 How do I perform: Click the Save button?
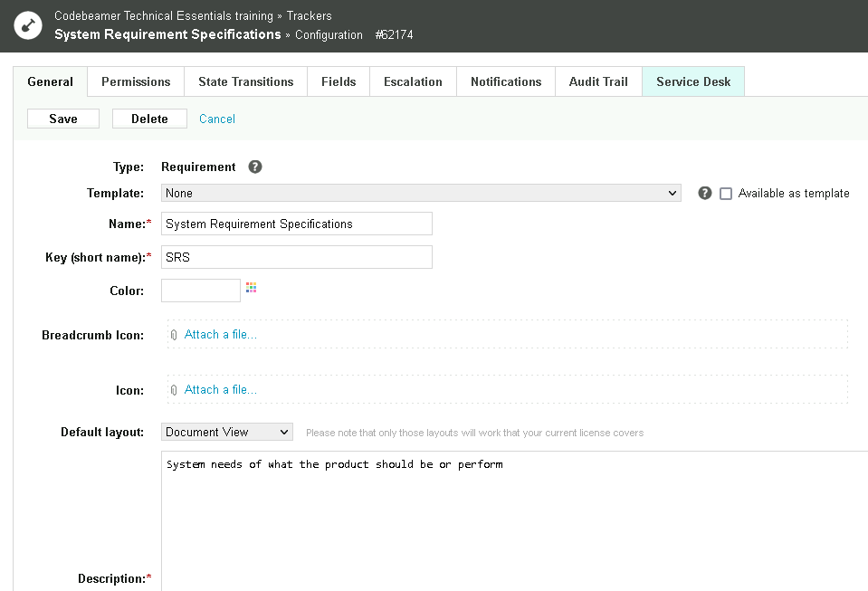tap(63, 119)
